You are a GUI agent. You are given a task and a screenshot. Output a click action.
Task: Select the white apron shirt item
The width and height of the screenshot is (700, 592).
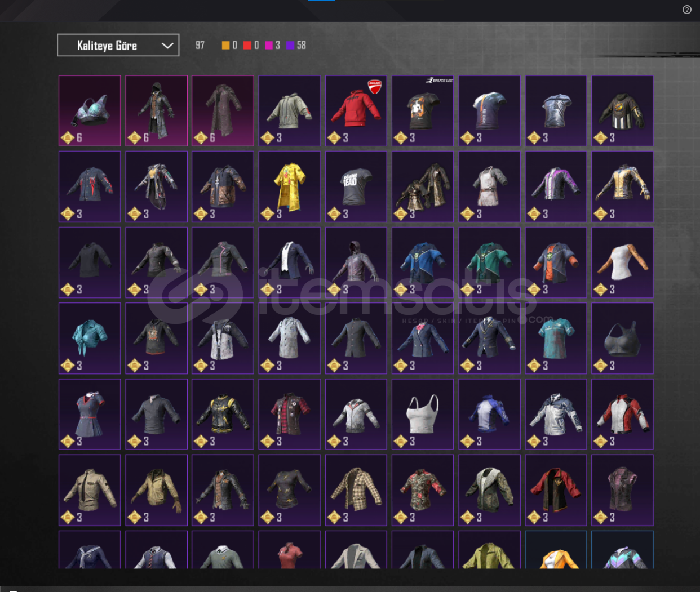pyautogui.click(x=489, y=186)
